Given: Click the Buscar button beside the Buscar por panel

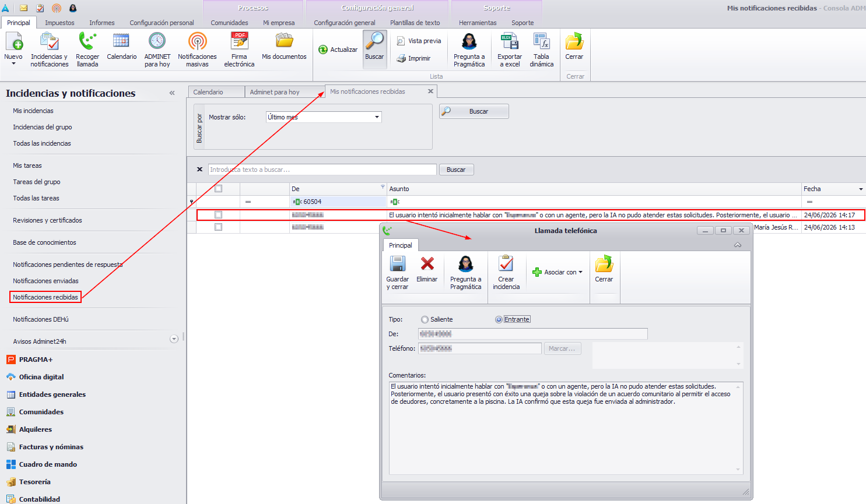Looking at the screenshot, I should click(474, 111).
